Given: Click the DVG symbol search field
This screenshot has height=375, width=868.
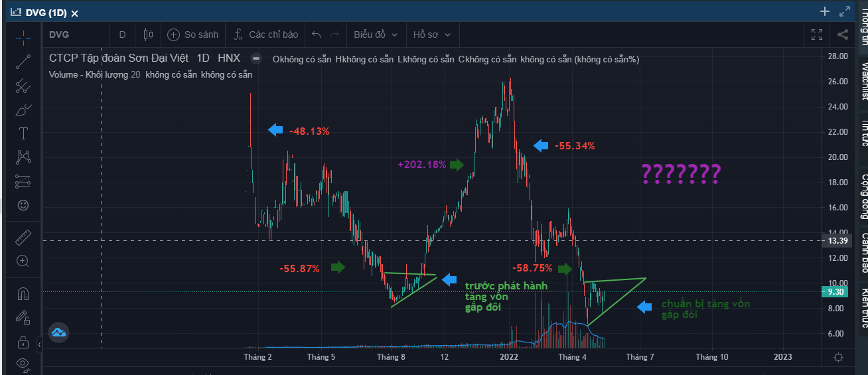Looking at the screenshot, I should [76, 35].
